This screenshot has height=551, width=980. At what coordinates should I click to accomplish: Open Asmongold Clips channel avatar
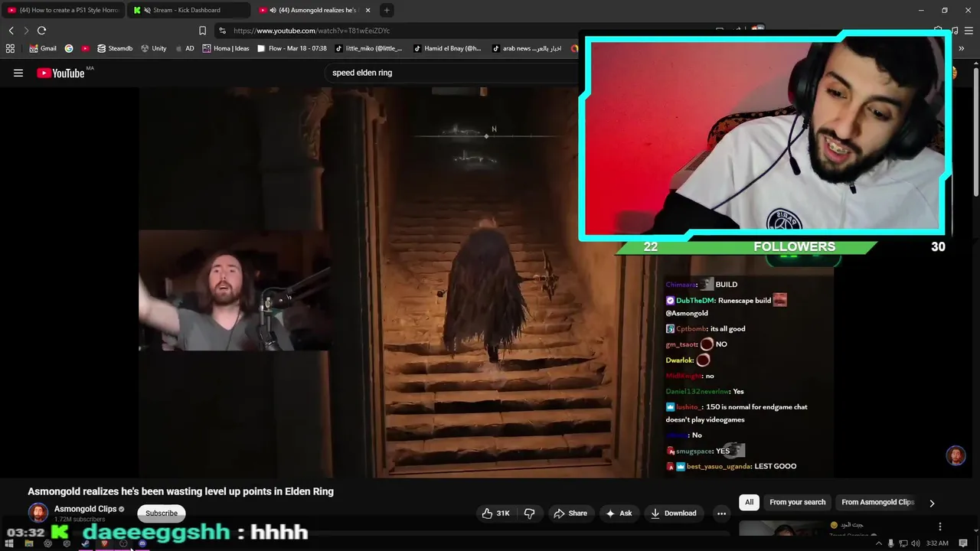coord(38,513)
